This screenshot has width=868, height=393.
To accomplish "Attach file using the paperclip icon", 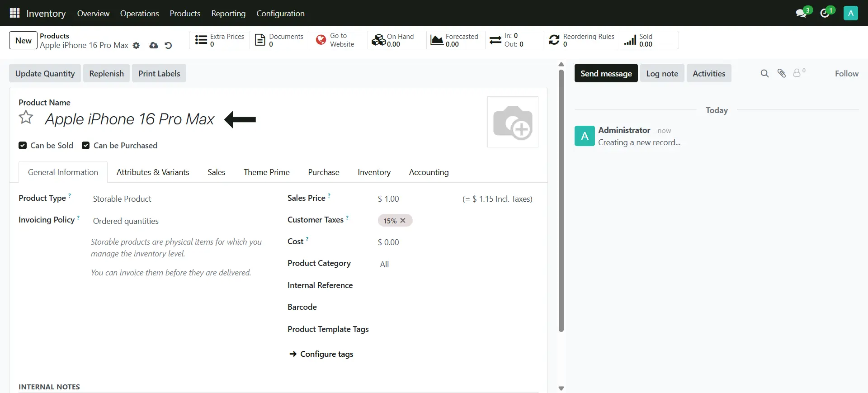I will click(782, 74).
